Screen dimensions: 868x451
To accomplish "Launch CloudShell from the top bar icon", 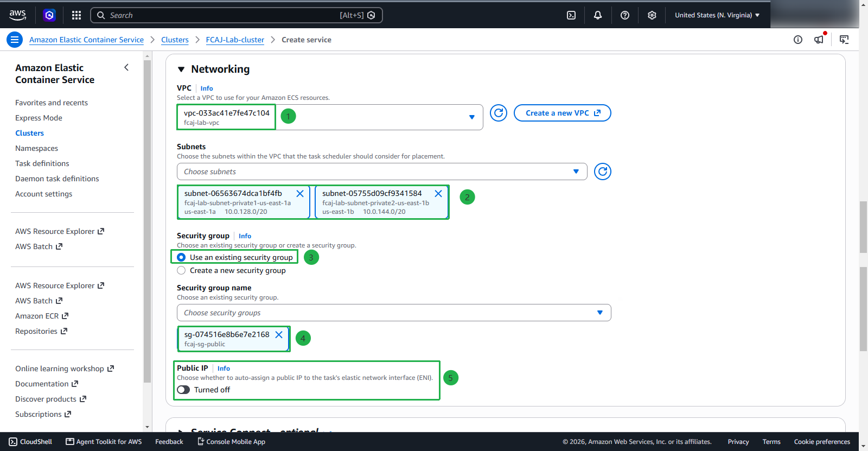I will 571,15.
